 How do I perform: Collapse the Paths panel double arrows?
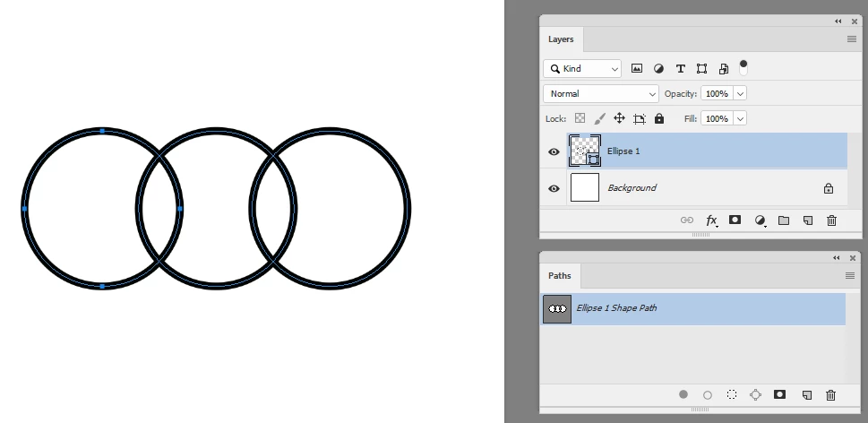[837, 258]
